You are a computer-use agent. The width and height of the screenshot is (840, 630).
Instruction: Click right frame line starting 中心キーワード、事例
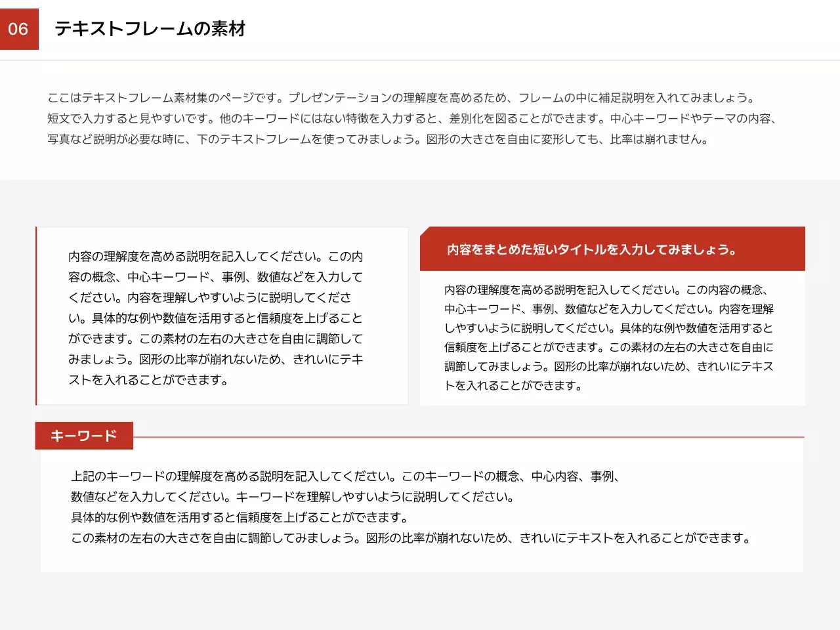(x=608, y=309)
